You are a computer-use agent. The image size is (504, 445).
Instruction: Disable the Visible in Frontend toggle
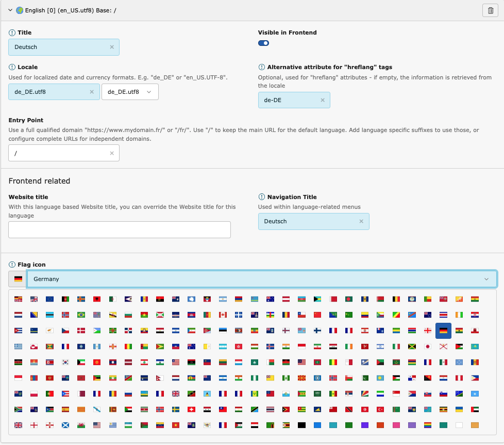(x=263, y=43)
